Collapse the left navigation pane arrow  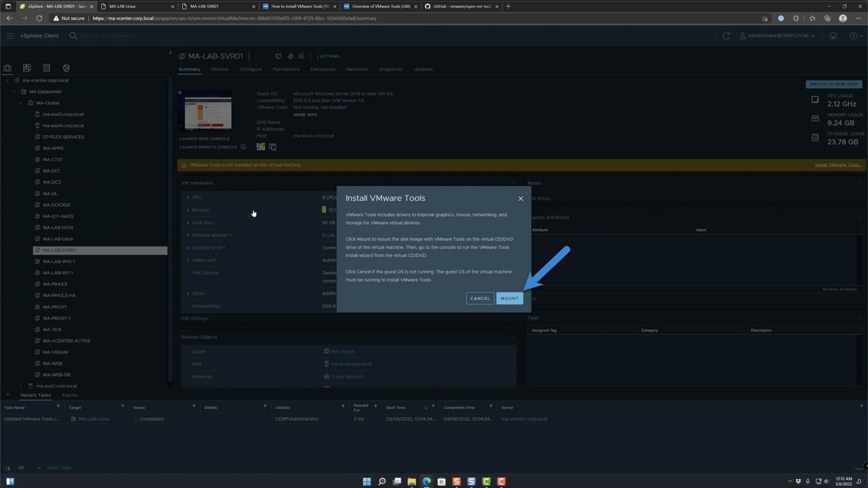click(x=171, y=53)
